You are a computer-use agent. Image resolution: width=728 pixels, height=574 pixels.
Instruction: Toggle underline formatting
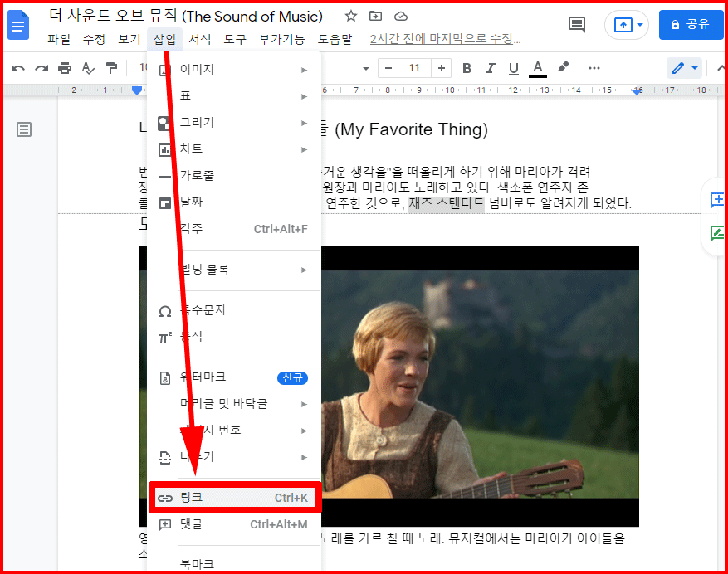[x=514, y=68]
